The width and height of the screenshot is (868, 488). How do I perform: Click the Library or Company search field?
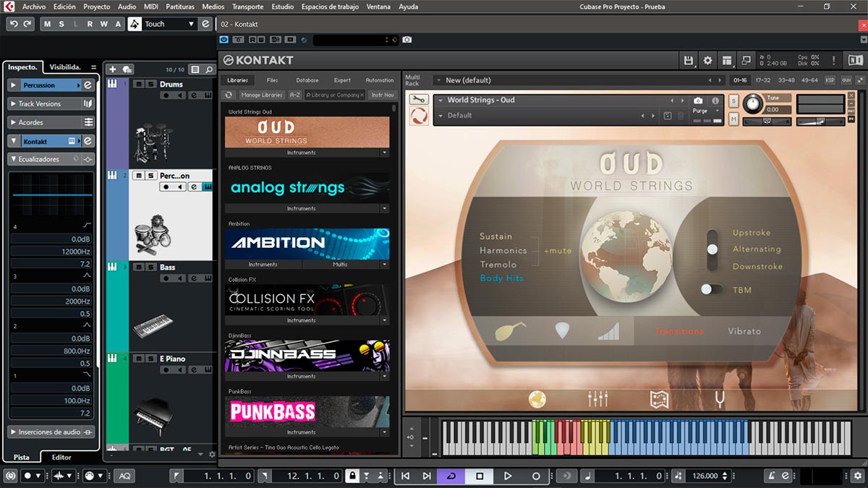[x=335, y=95]
